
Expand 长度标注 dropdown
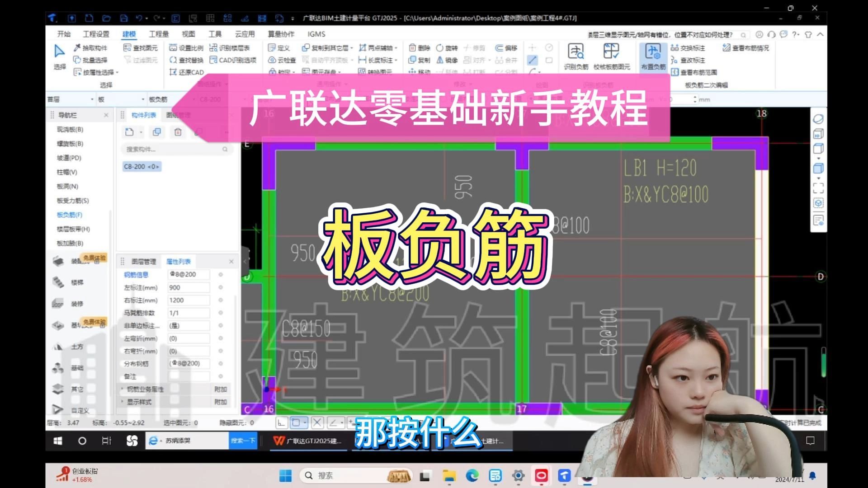pyautogui.click(x=396, y=60)
